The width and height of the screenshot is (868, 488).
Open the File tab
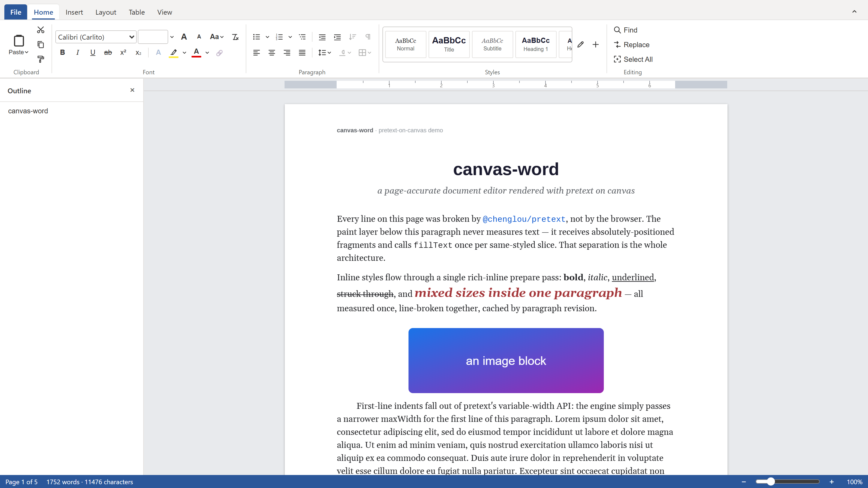click(x=16, y=12)
